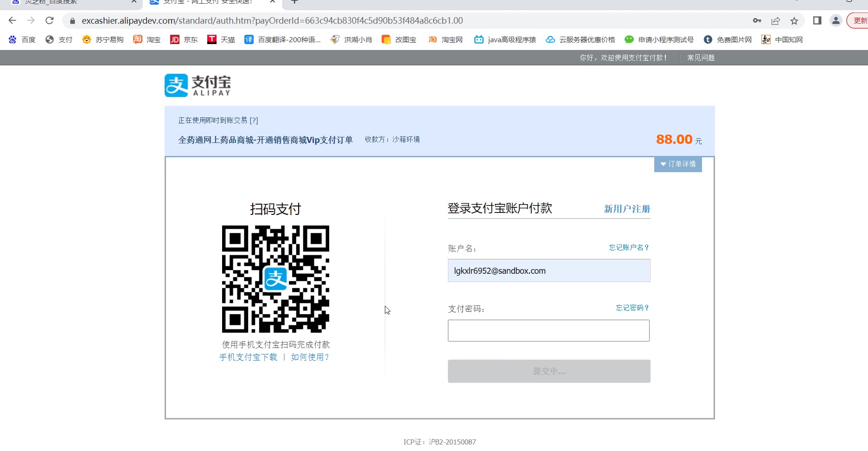The width and height of the screenshot is (868, 451).
Task: Open the 申请小程序测试号 bookmark
Action: [x=659, y=39]
